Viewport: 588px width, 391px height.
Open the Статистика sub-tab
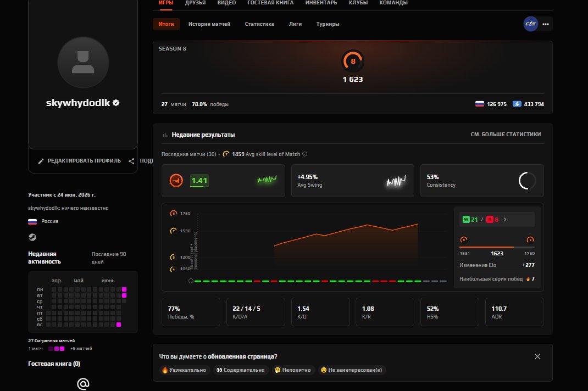pos(259,24)
